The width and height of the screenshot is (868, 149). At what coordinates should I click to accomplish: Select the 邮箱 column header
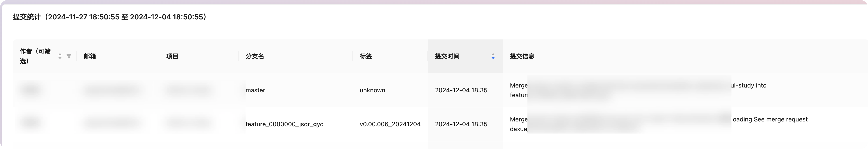[x=90, y=56]
